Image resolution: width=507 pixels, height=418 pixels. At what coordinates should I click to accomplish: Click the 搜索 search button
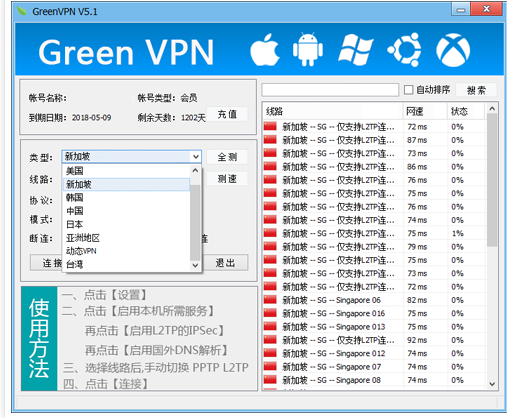click(x=476, y=90)
